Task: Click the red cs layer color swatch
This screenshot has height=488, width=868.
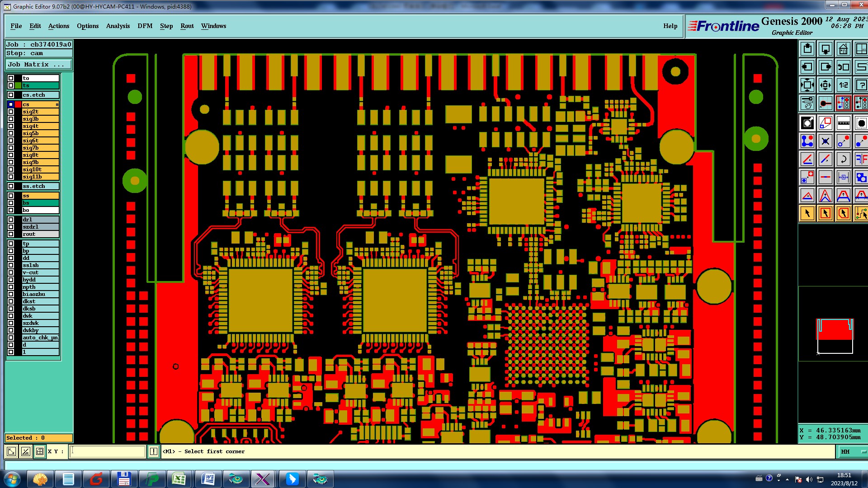Action: [18, 104]
